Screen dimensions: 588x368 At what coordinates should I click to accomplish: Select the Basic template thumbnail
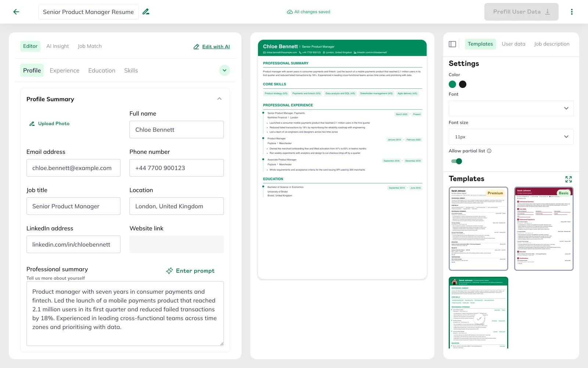(544, 229)
